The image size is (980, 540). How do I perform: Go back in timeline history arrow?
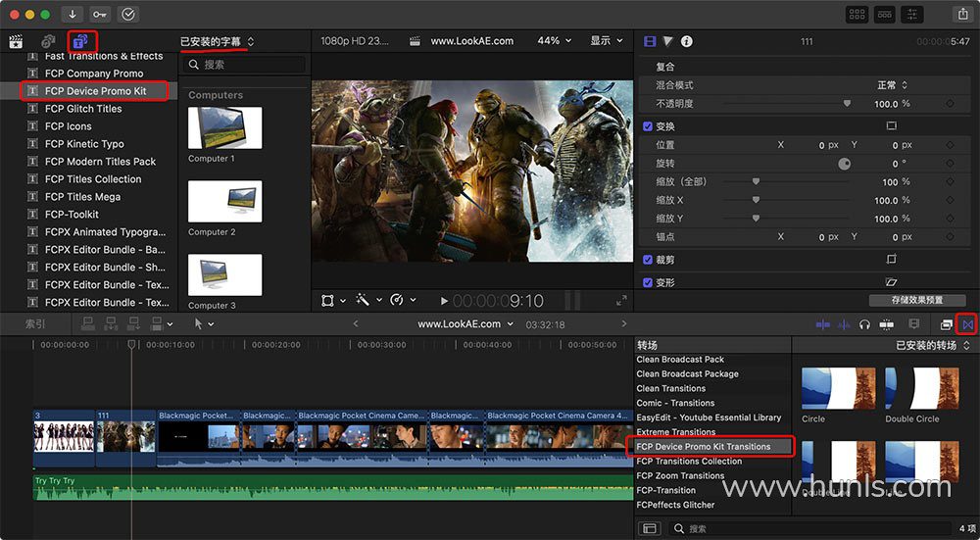point(356,323)
